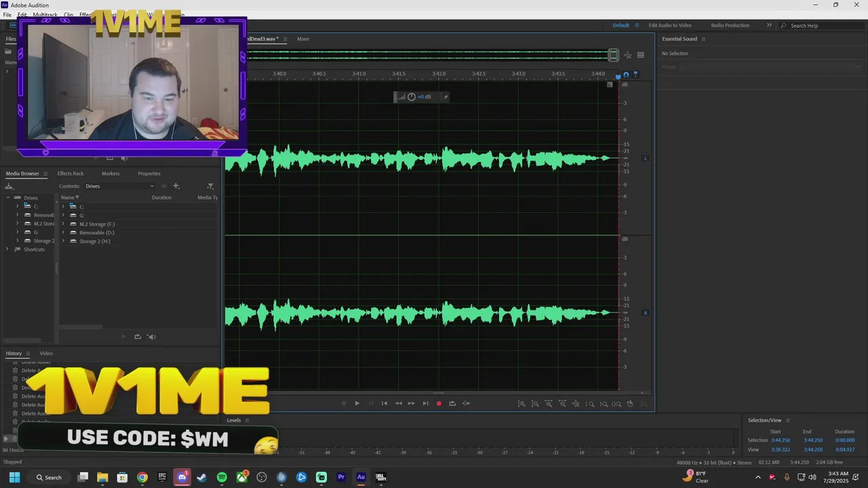Switch to the Markers tab
868x488 pixels.
(111, 174)
